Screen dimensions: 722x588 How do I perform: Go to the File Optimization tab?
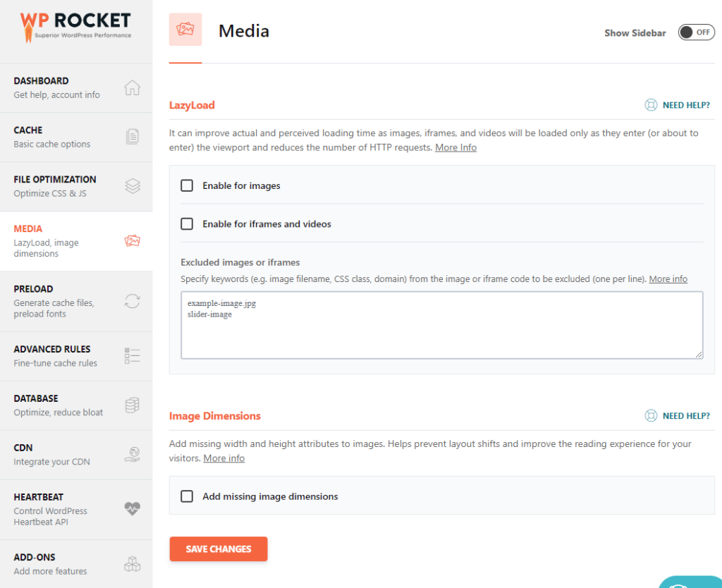(76, 187)
